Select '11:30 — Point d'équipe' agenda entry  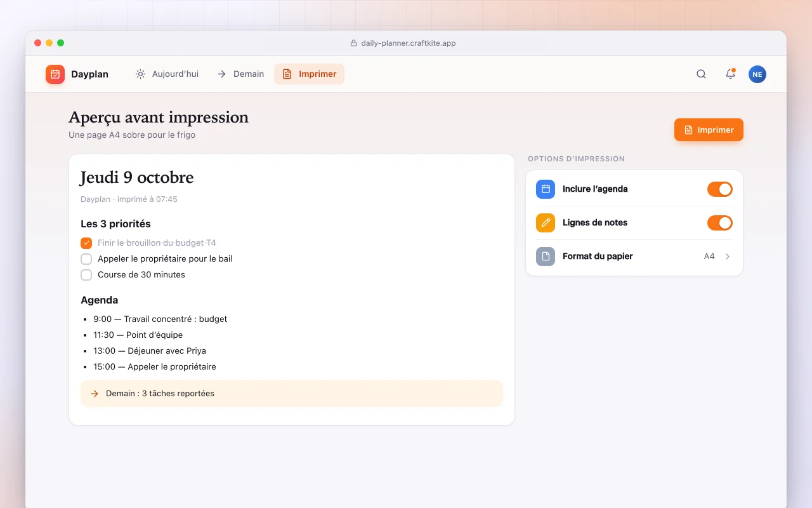(138, 335)
